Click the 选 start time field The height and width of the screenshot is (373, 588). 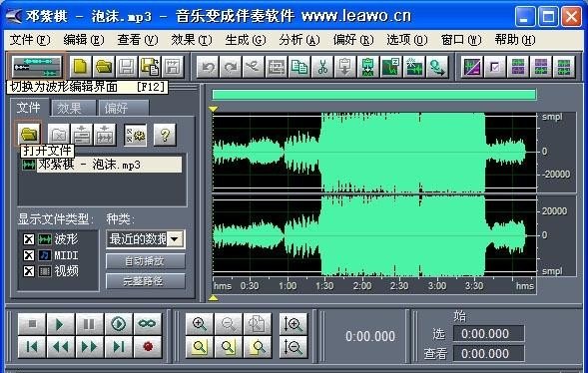488,333
